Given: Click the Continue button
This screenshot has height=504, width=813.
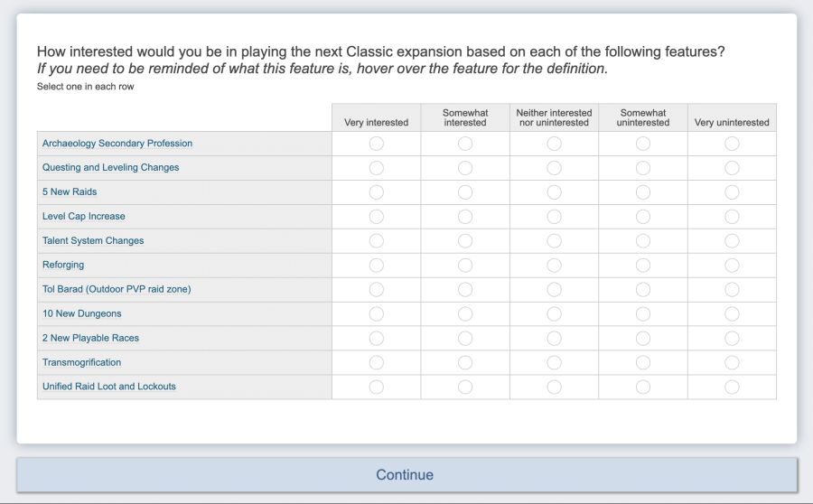Looking at the screenshot, I should (x=406, y=475).
